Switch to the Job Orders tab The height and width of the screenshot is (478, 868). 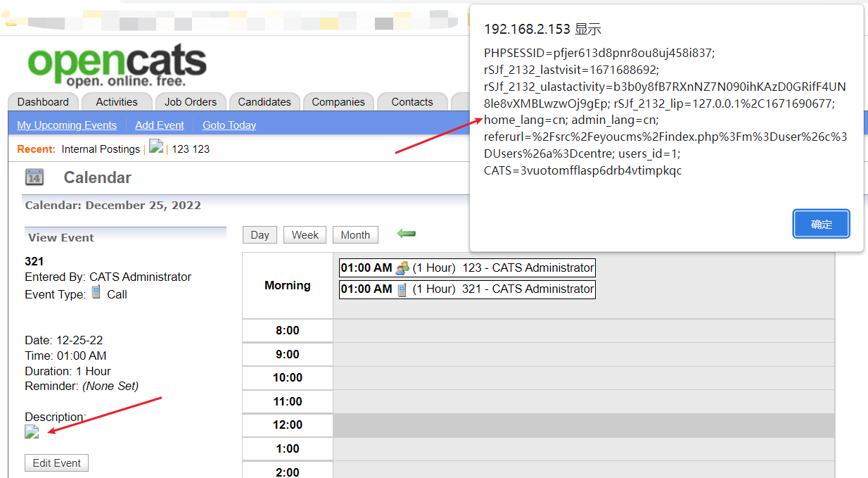(191, 102)
